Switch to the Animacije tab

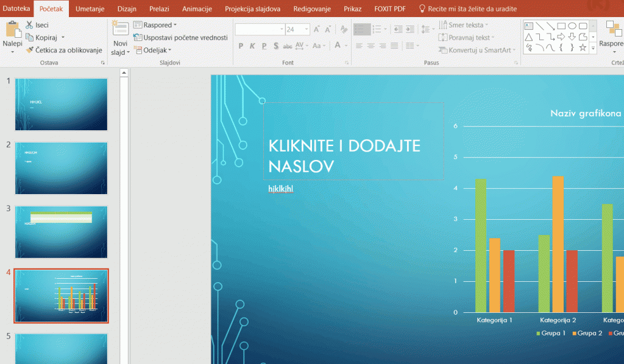tap(197, 9)
